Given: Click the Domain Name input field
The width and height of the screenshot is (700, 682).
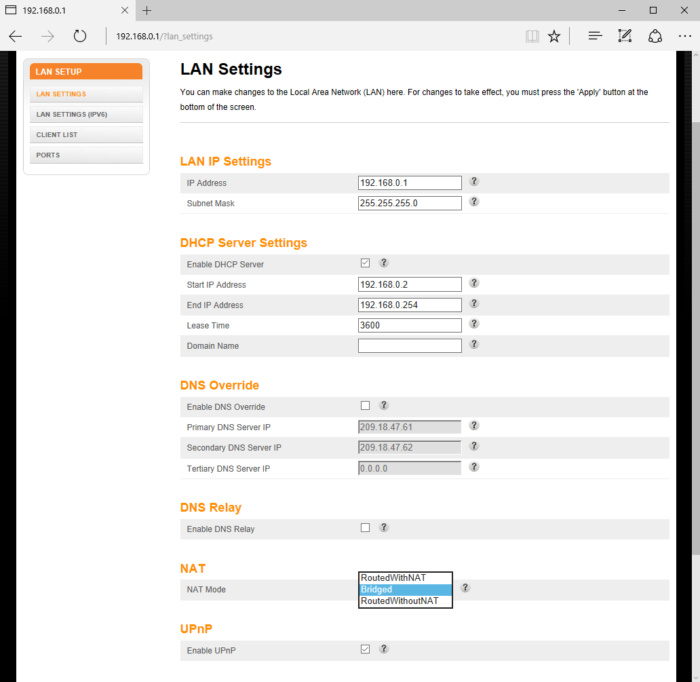Looking at the screenshot, I should [409, 346].
